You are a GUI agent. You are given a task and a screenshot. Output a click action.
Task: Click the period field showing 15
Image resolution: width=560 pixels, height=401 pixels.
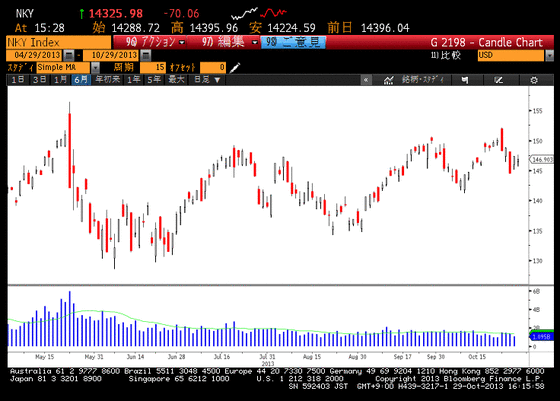tap(152, 67)
